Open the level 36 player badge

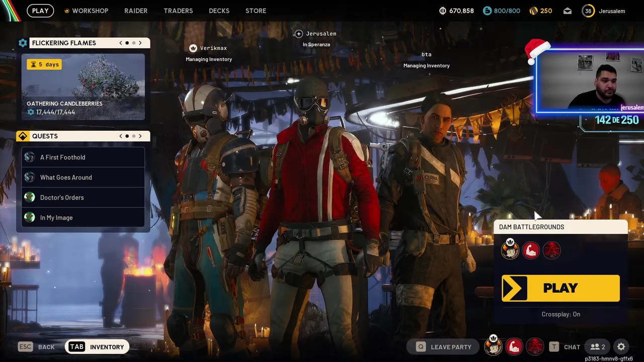(588, 11)
